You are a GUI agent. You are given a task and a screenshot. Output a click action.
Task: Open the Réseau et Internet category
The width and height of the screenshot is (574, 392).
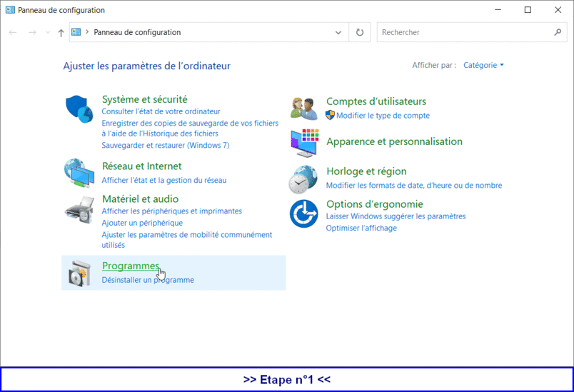click(141, 166)
